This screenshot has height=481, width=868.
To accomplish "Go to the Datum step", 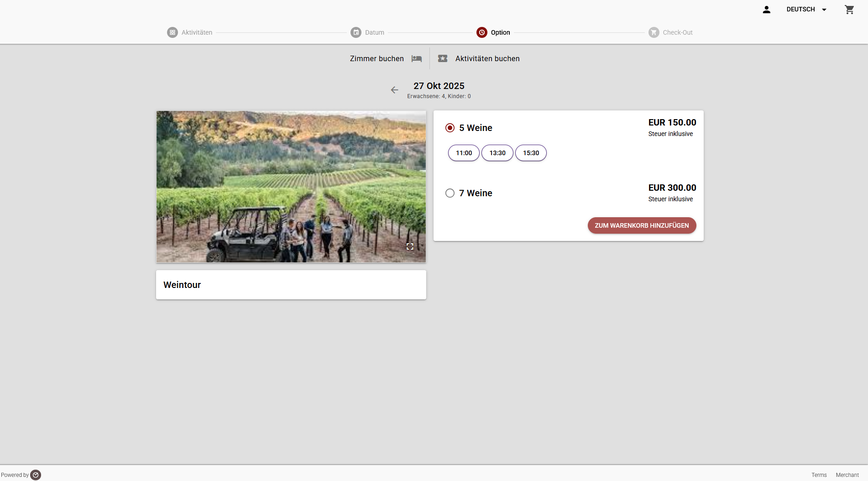I will coord(367,32).
